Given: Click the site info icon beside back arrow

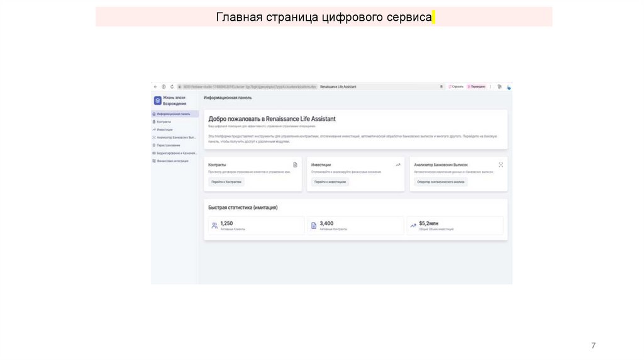Looking at the screenshot, I should tap(164, 87).
